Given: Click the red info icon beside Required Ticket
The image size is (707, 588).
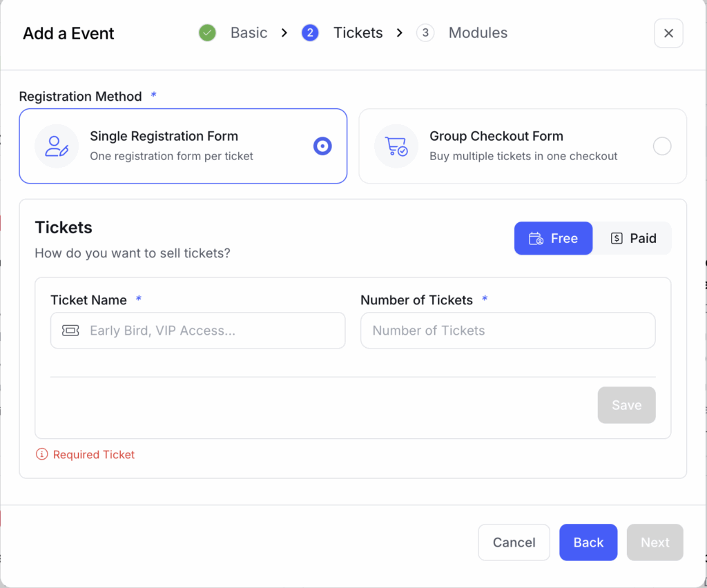Looking at the screenshot, I should point(41,454).
